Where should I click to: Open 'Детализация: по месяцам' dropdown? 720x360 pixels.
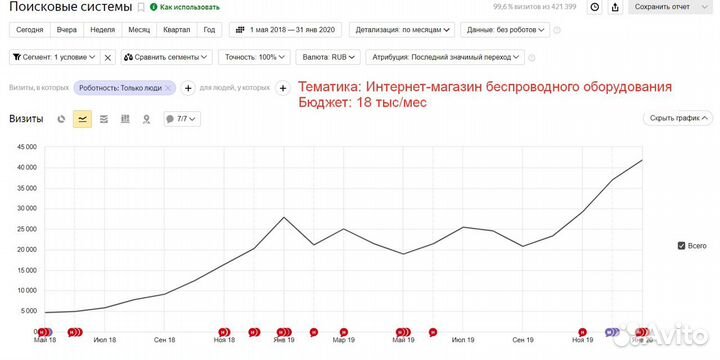pos(402,30)
